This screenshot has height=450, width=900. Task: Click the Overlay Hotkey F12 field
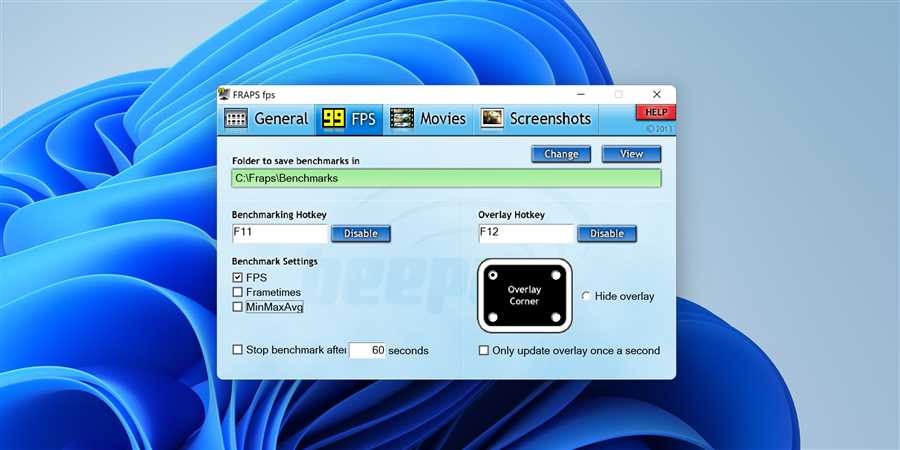[526, 234]
